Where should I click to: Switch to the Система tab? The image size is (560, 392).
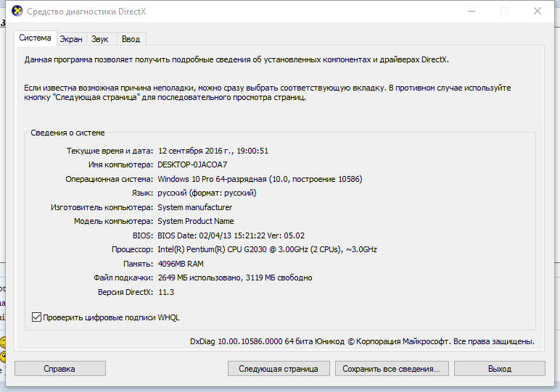(x=36, y=38)
